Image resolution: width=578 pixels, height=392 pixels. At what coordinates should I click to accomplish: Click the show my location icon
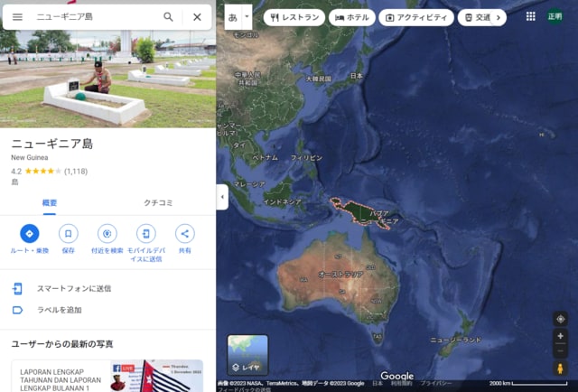tap(560, 319)
